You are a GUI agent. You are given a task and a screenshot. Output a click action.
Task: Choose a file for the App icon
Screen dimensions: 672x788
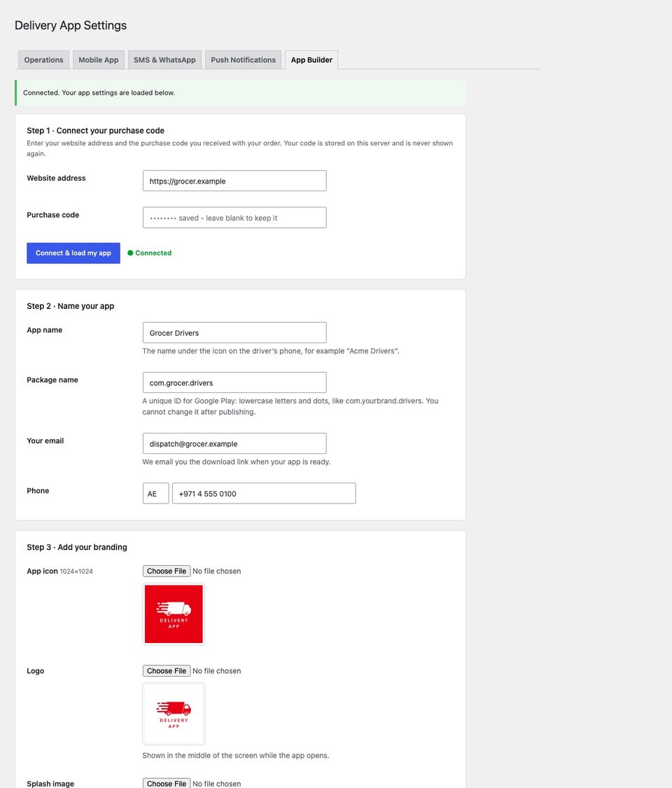point(167,571)
